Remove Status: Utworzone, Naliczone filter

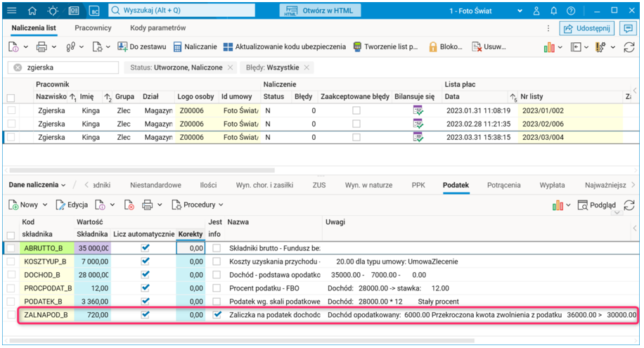[231, 67]
